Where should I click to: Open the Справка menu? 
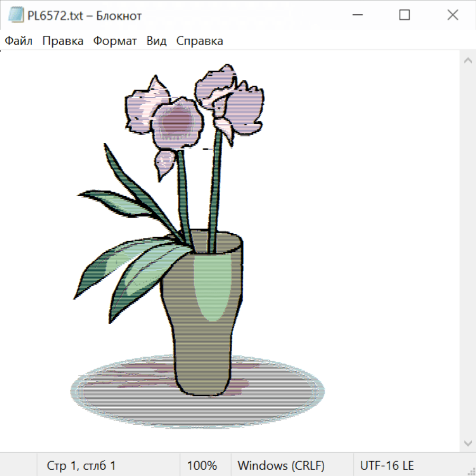coord(199,41)
